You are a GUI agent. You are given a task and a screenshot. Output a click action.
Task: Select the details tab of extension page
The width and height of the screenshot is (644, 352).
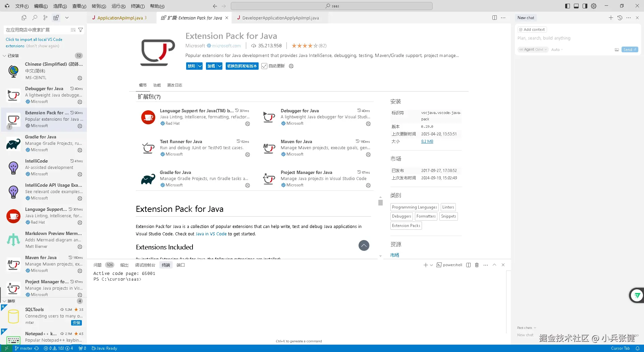point(143,85)
